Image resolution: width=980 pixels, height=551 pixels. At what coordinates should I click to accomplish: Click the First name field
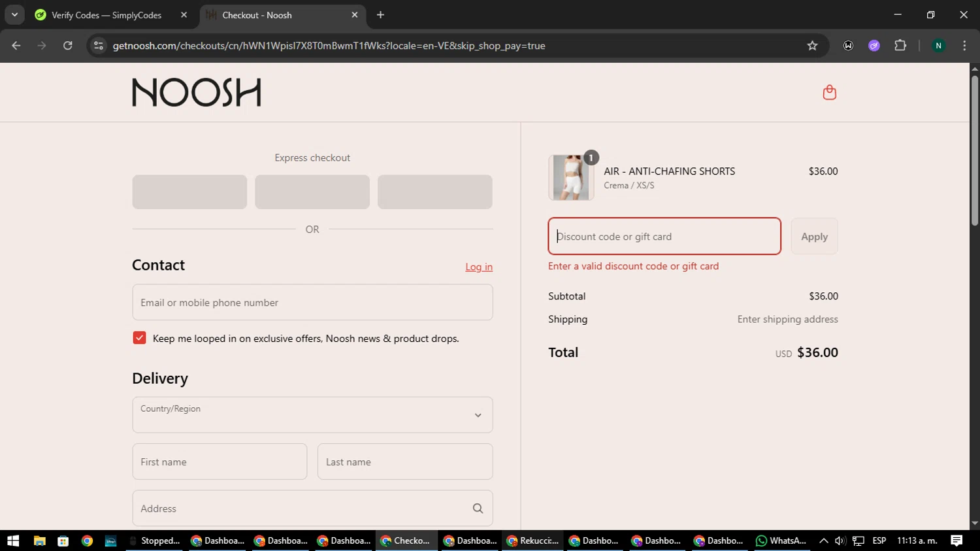coord(220,461)
